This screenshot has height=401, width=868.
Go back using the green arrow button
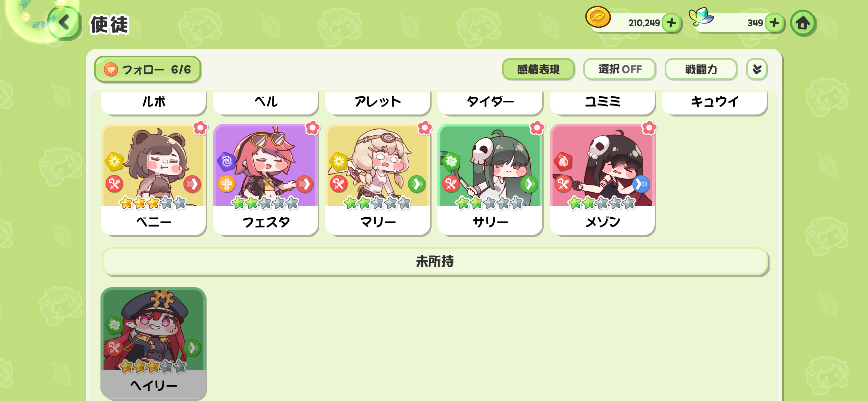[64, 23]
